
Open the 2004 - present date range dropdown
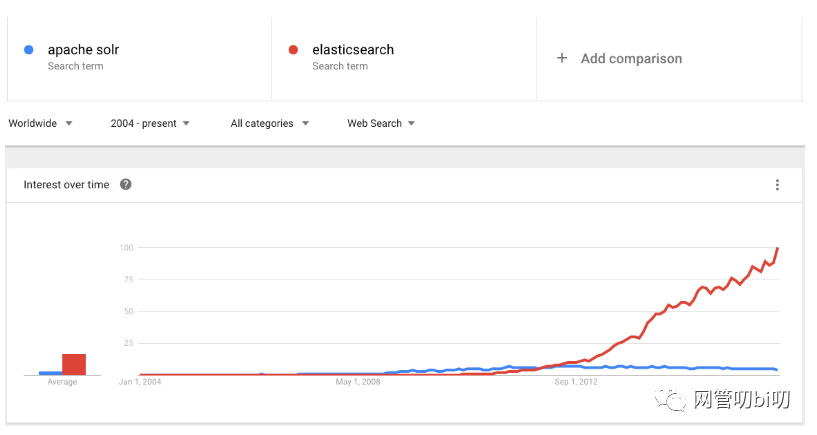(x=150, y=124)
